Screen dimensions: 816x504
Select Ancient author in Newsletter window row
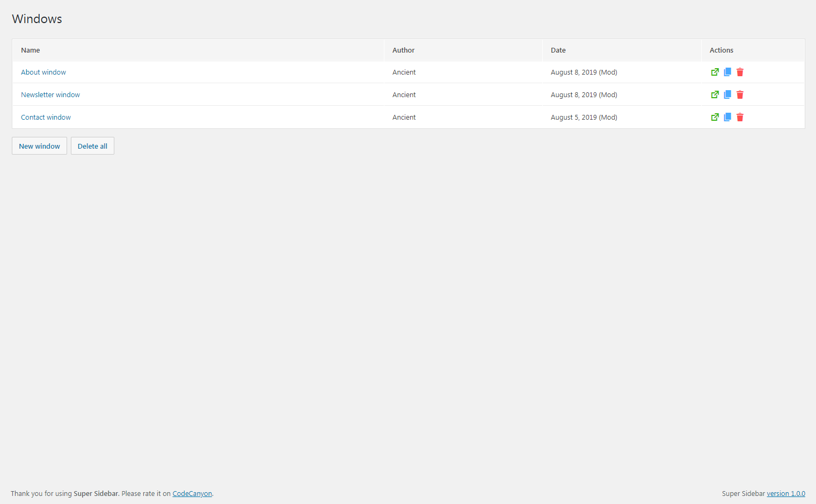coord(404,95)
